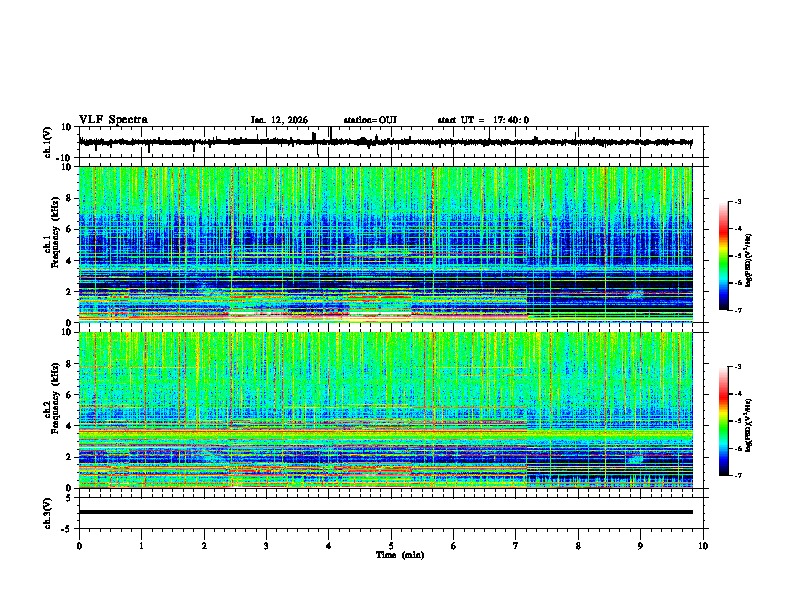Click time axis tick label "0"

coord(79,546)
